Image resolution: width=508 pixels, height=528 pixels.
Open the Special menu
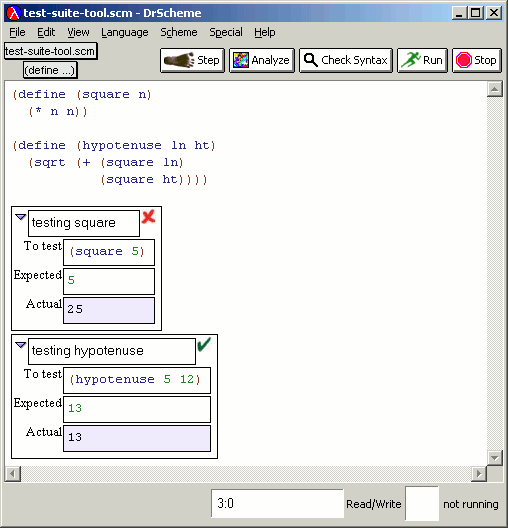pyautogui.click(x=226, y=32)
